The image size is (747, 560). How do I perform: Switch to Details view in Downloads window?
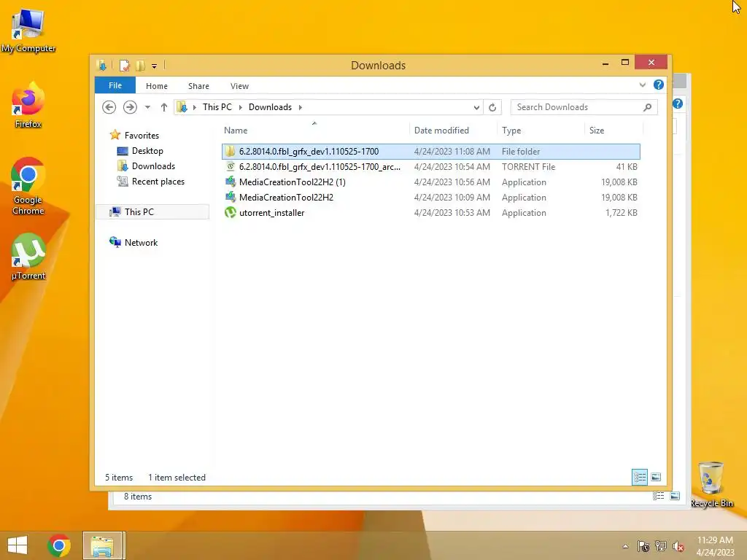[640, 477]
